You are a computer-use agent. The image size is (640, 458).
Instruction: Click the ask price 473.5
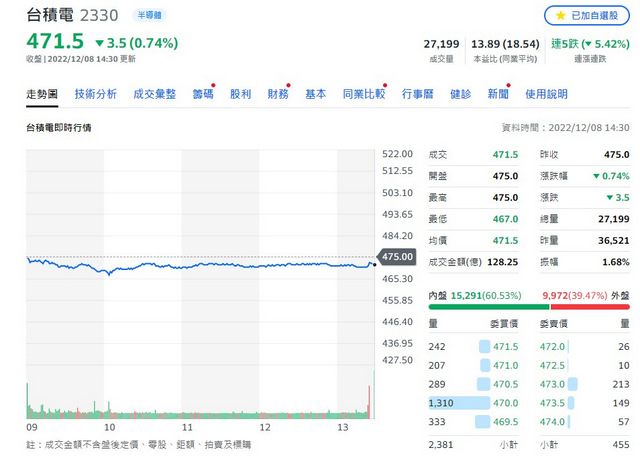click(552, 403)
